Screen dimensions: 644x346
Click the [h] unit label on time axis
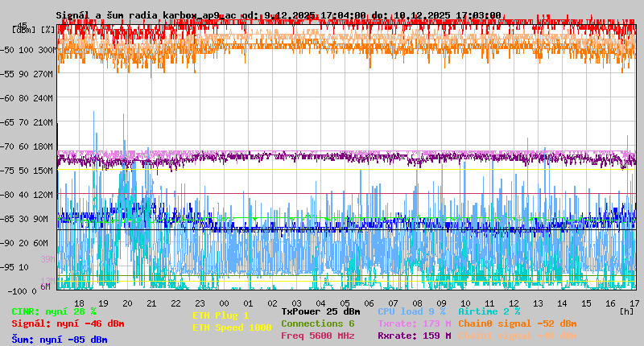tap(627, 311)
